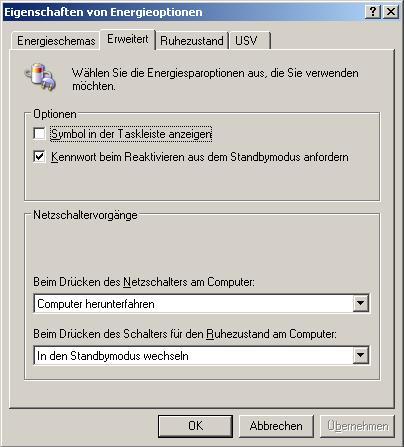Click the 'Beim Drücken des Netzschalters' label

click(144, 282)
